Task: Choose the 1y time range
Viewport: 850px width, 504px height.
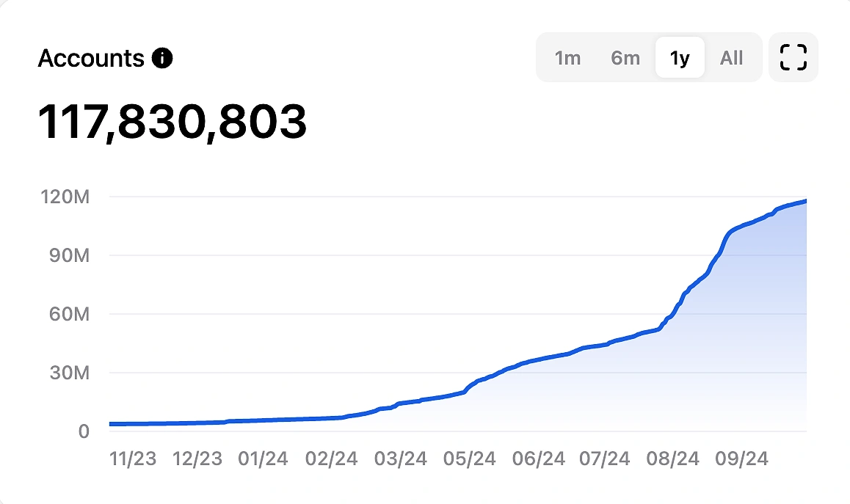Action: click(680, 58)
